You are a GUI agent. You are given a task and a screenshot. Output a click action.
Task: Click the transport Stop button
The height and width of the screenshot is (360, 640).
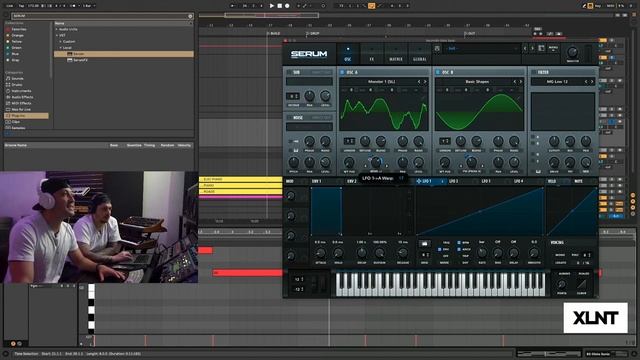coord(280,6)
